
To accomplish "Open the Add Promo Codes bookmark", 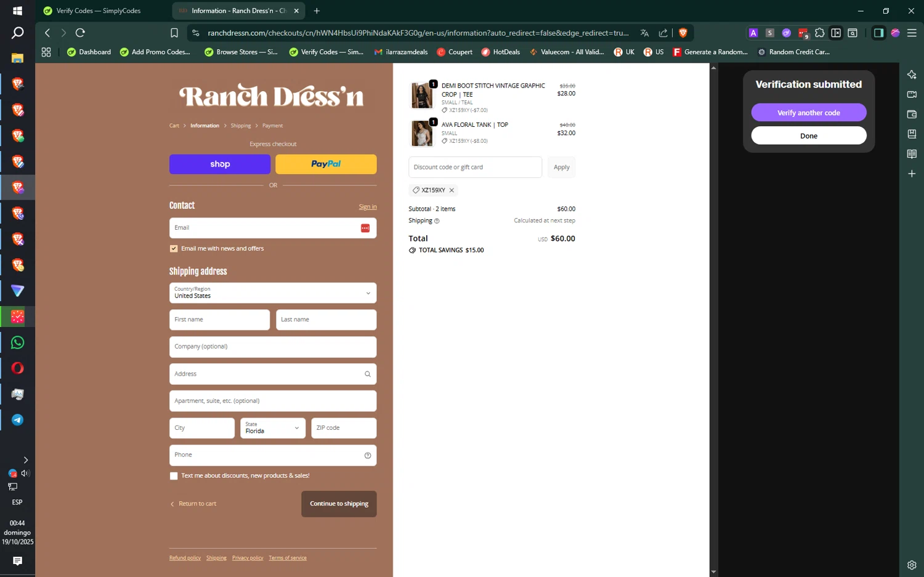I will [x=155, y=52].
